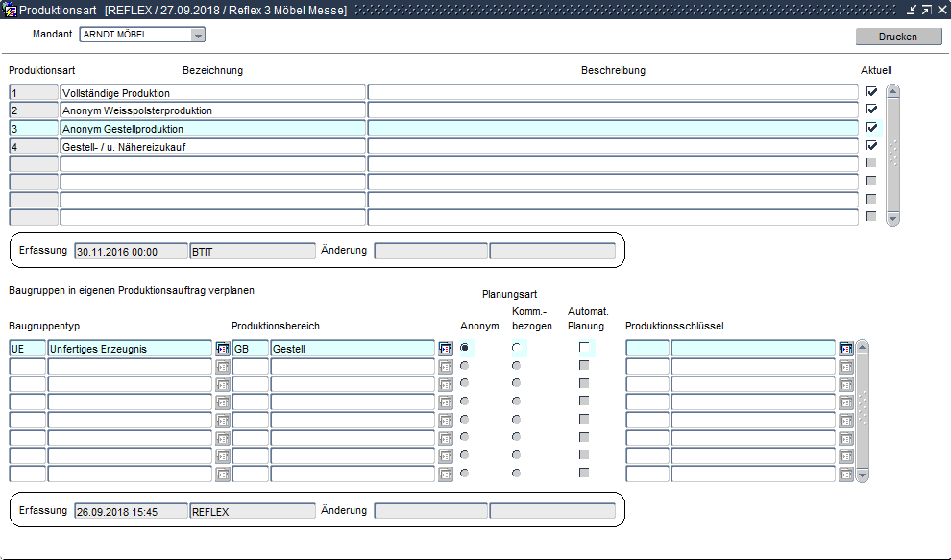This screenshot has height=560, width=951.
Task: Click Beschreibung field for Vollständige Produktion
Action: (x=612, y=93)
